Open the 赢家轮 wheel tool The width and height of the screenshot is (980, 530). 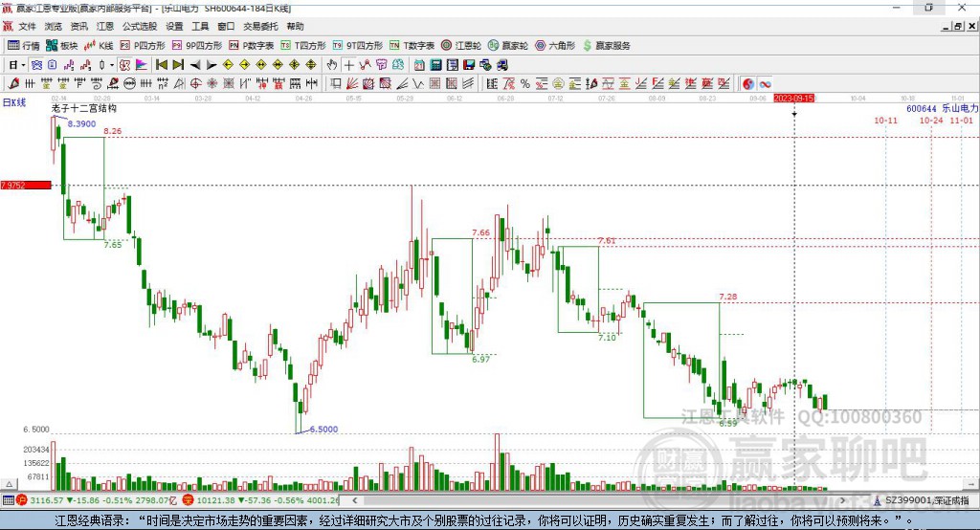(x=508, y=46)
